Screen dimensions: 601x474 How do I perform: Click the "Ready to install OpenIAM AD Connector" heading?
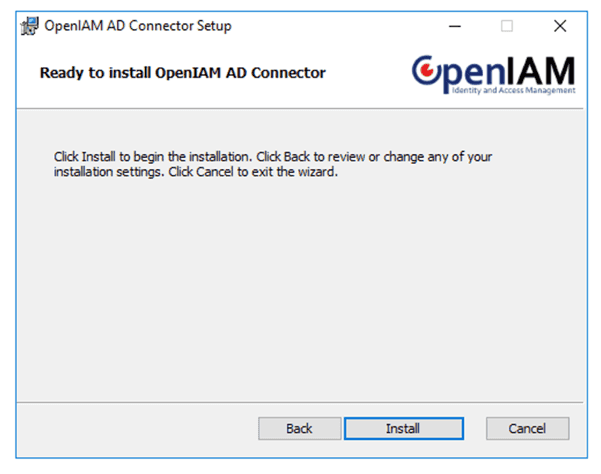(182, 73)
